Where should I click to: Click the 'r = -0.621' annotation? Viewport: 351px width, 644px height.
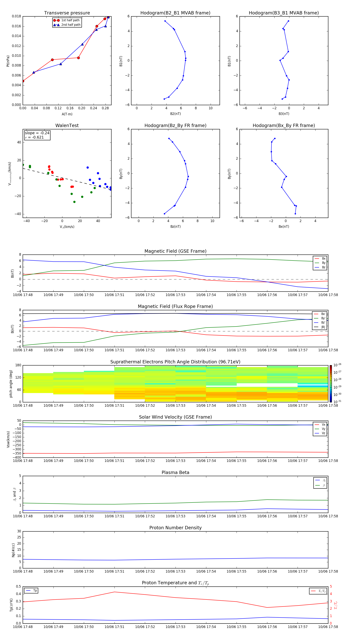pyautogui.click(x=35, y=137)
